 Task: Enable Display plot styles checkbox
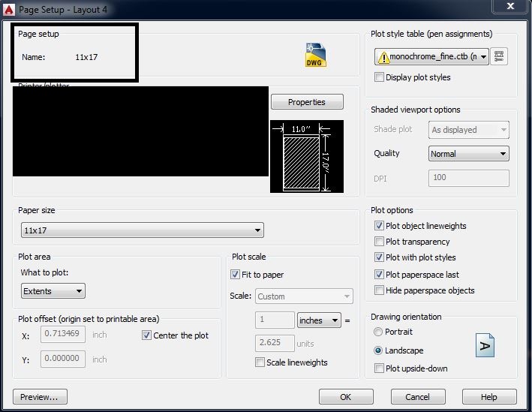[379, 77]
